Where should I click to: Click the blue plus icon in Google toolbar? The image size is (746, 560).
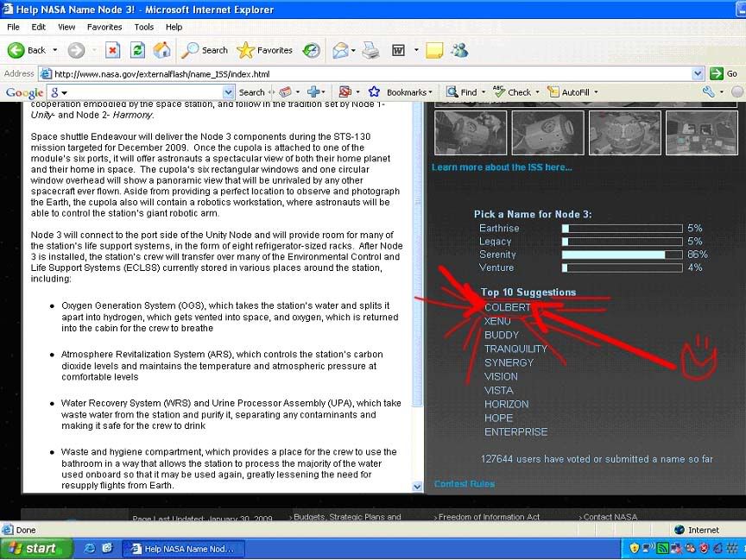pyautogui.click(x=313, y=91)
